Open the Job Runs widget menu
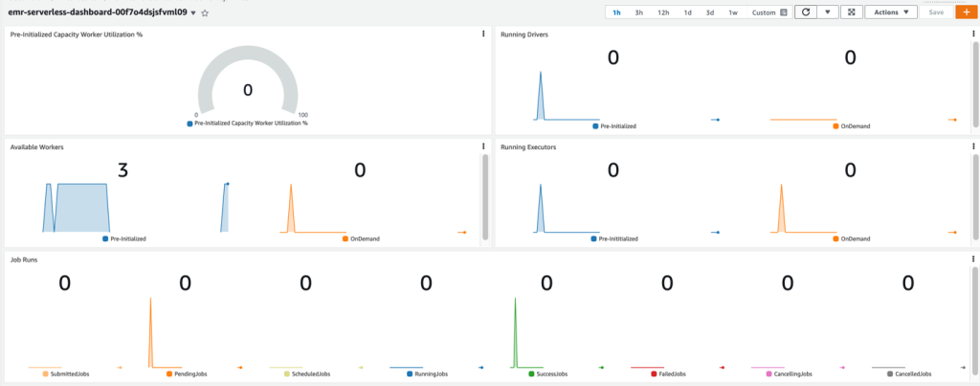 [x=973, y=259]
